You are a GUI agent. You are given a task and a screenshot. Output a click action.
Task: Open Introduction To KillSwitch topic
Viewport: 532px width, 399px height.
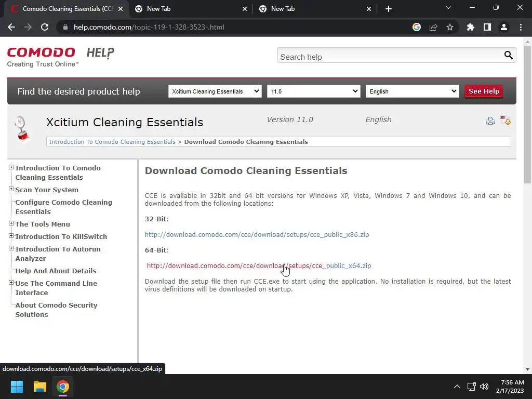click(61, 236)
